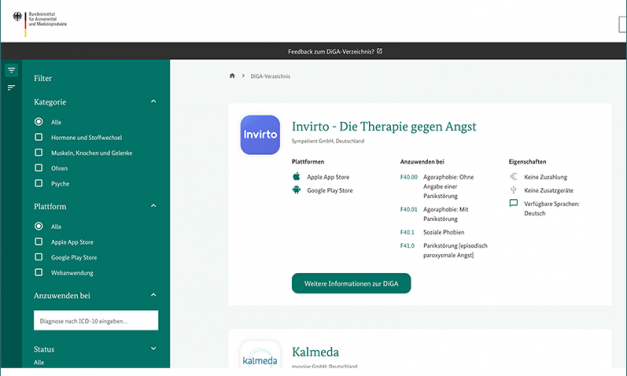Screen dimensions: 627x376
Task: Click the Android Google Play Store icon
Action: pyautogui.click(x=296, y=190)
